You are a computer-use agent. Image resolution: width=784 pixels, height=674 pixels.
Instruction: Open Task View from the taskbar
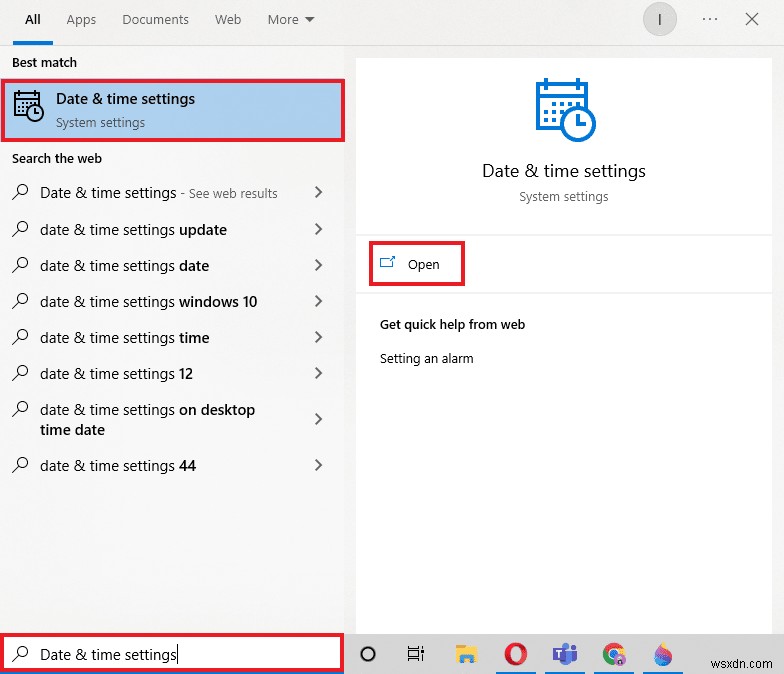[x=416, y=654]
